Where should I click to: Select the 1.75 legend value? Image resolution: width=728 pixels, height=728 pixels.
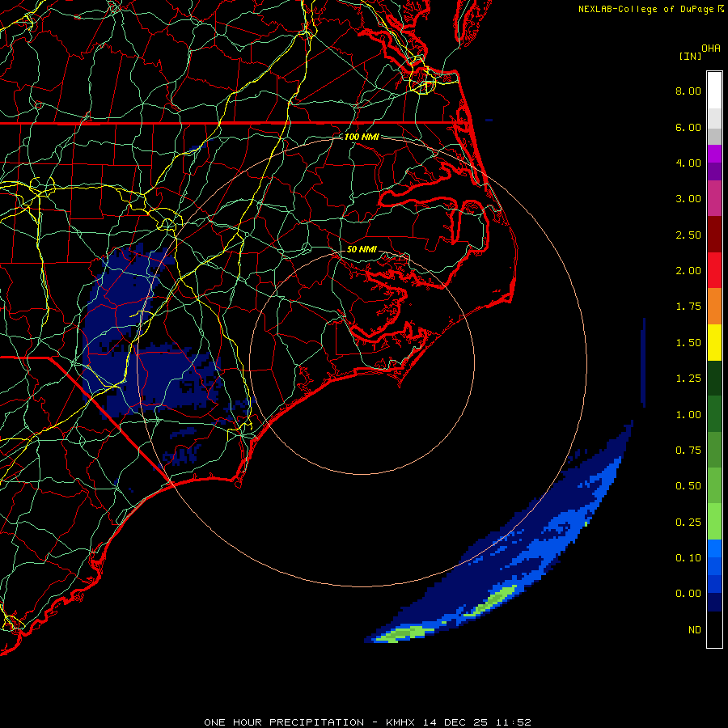tap(688, 307)
